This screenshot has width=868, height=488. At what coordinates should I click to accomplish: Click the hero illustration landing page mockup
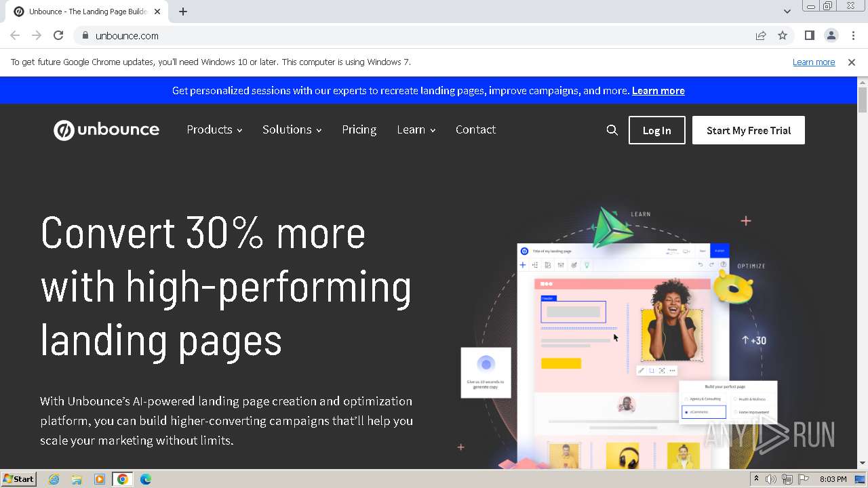(623, 356)
